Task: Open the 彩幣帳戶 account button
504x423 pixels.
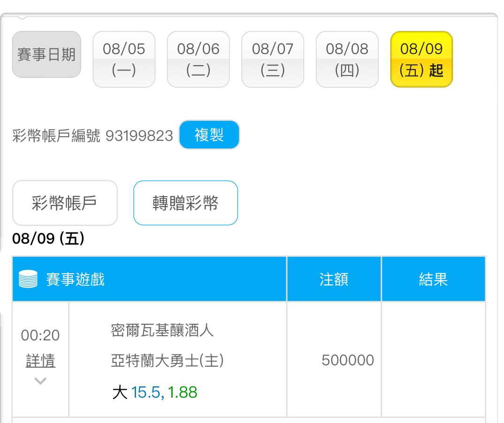Action: [x=65, y=203]
